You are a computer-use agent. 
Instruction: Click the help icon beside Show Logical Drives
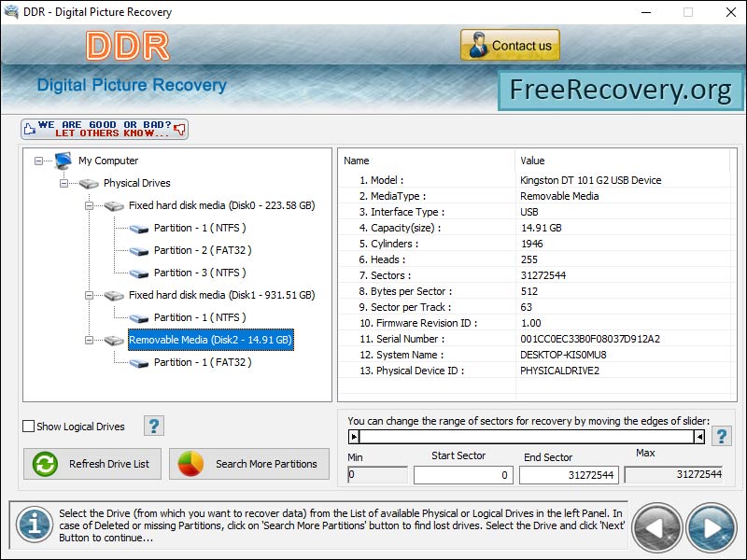[152, 426]
